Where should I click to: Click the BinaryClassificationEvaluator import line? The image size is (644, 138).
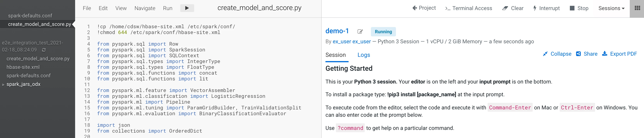(191, 114)
